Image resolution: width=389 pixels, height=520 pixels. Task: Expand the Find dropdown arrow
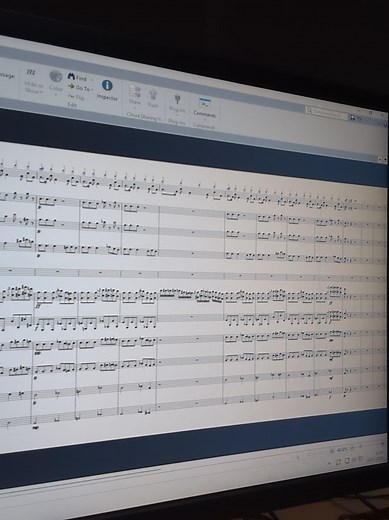coord(92,80)
